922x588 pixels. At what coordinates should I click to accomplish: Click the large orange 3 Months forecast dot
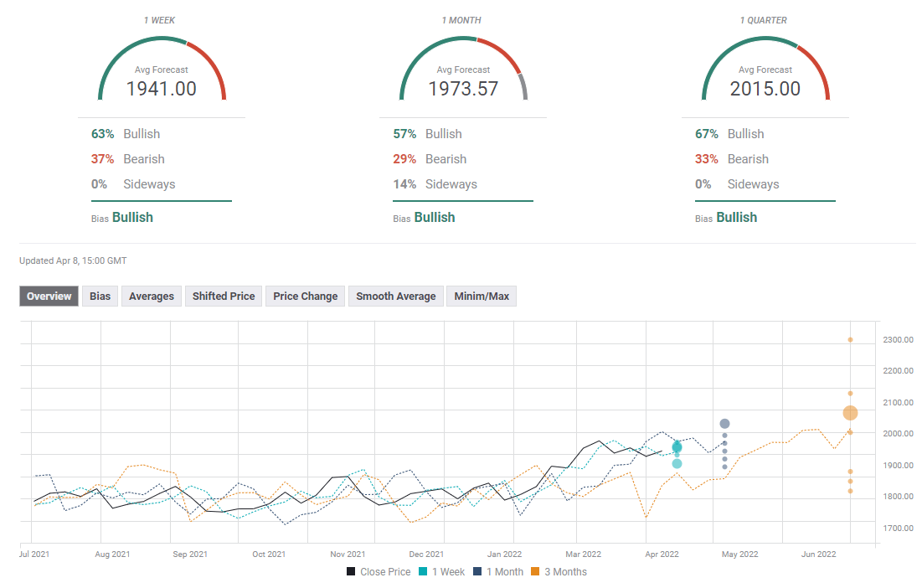(850, 412)
